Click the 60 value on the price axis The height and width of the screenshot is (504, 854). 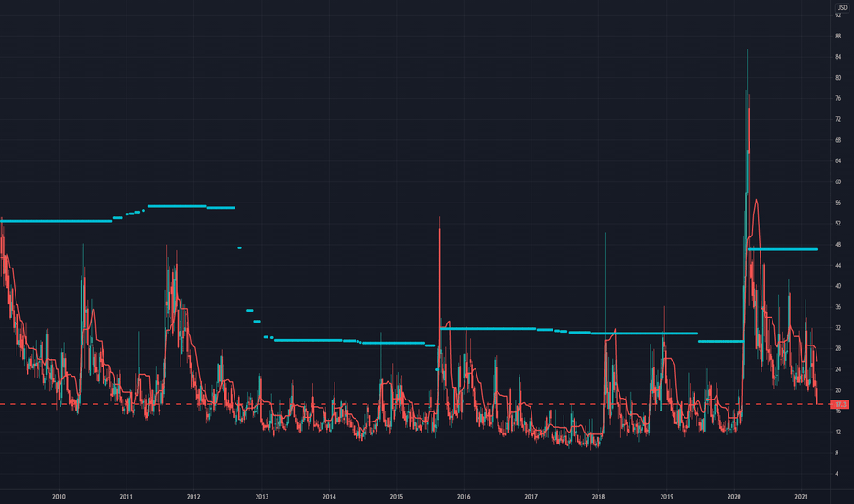tap(838, 181)
